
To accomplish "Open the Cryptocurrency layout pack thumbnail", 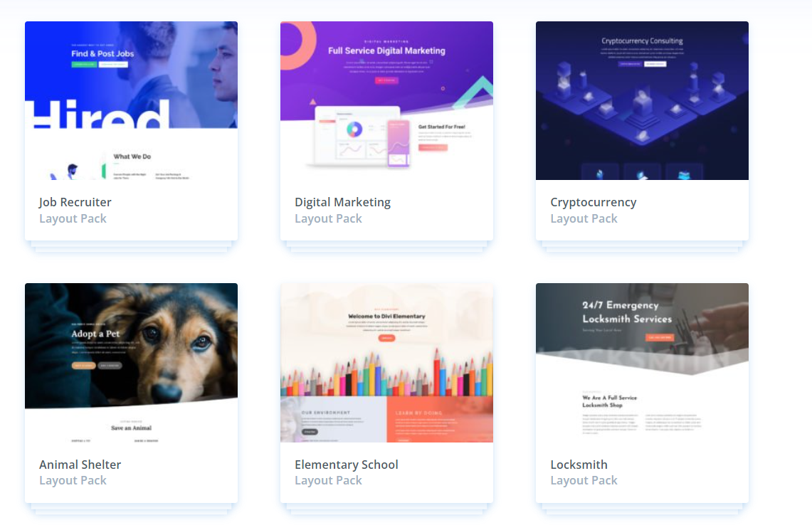I will coord(642,100).
